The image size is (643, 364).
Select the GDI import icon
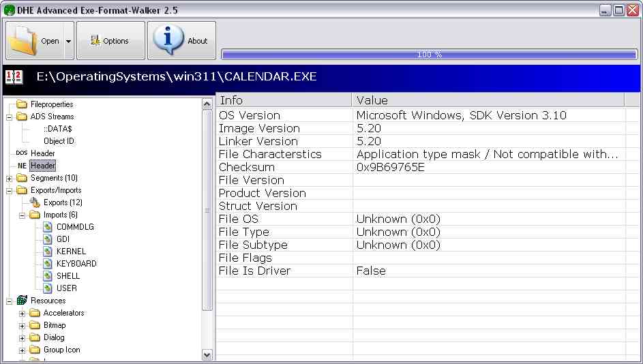coord(47,239)
